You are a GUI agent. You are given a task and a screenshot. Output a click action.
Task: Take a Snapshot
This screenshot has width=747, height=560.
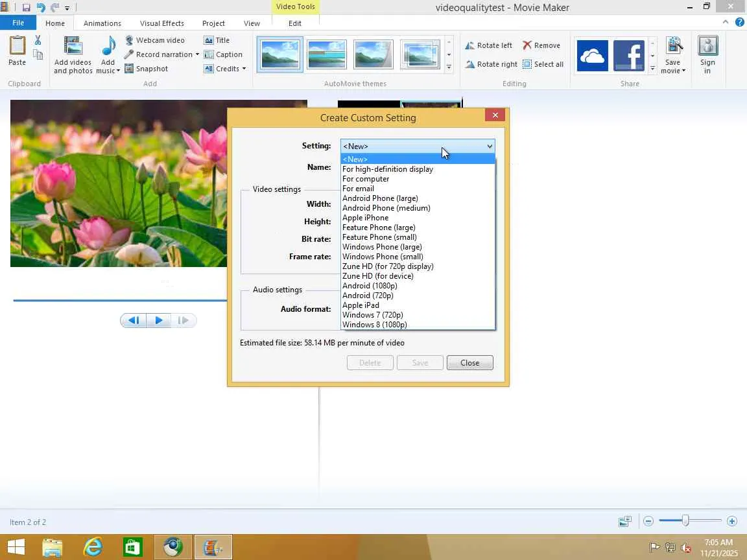[x=147, y=69]
